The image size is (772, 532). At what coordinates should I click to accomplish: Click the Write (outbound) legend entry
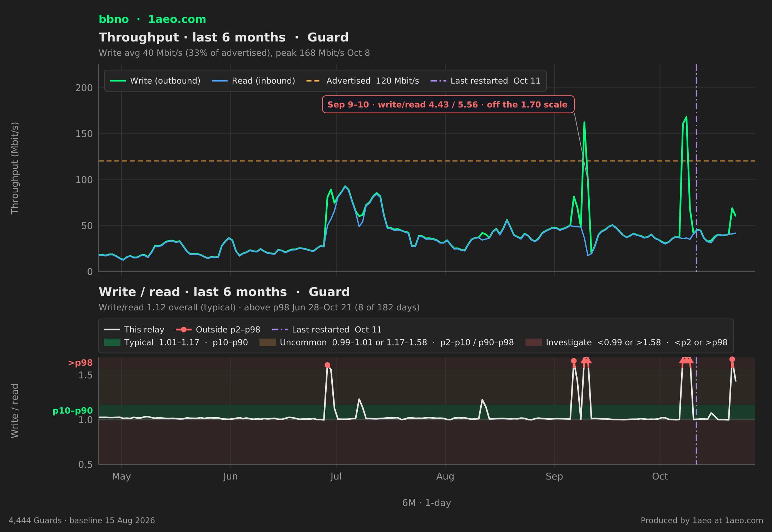[x=155, y=81]
